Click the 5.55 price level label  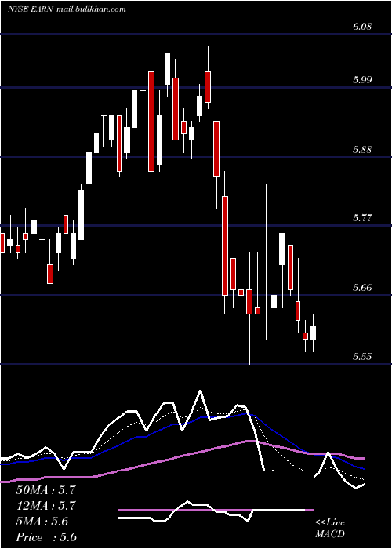362,356
